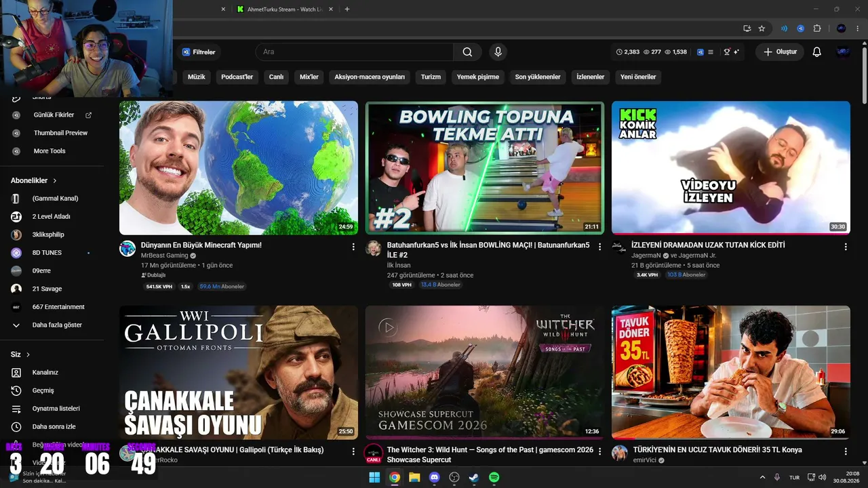Open options for the Minecraft video
868x488 pixels.
[353, 247]
